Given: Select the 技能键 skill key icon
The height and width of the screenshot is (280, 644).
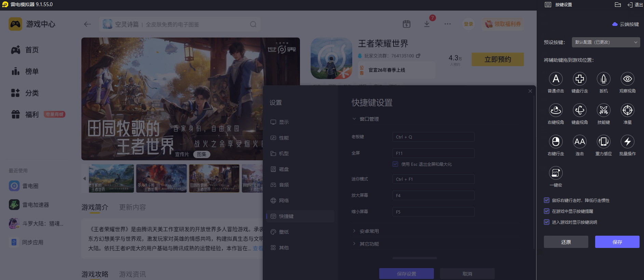Looking at the screenshot, I should pyautogui.click(x=604, y=110).
